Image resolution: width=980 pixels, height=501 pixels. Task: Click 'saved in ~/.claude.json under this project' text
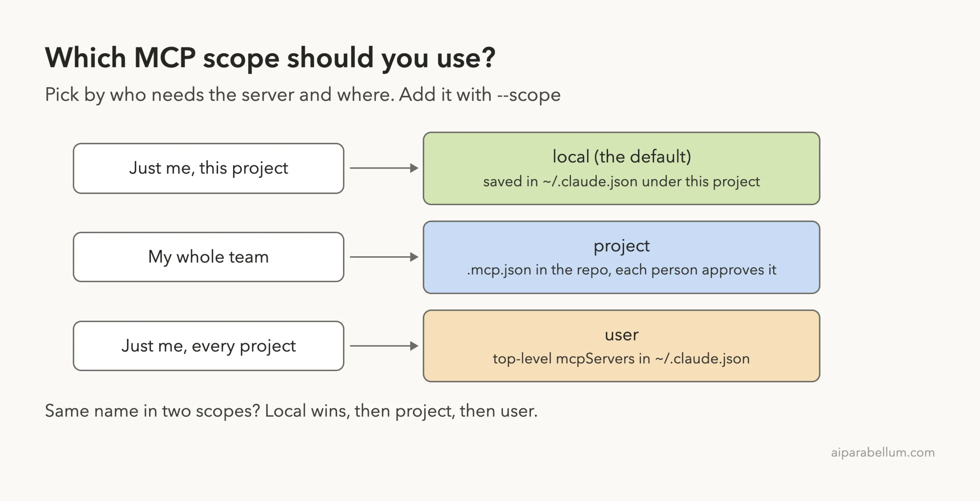[x=621, y=182]
